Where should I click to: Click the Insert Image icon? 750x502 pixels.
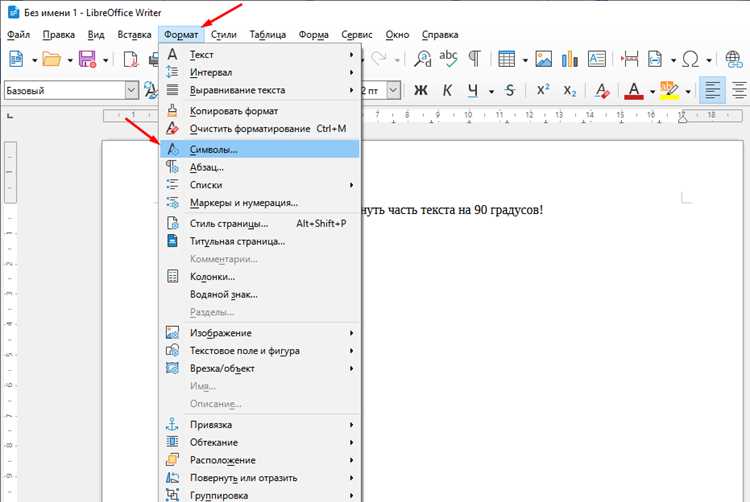[x=543, y=59]
